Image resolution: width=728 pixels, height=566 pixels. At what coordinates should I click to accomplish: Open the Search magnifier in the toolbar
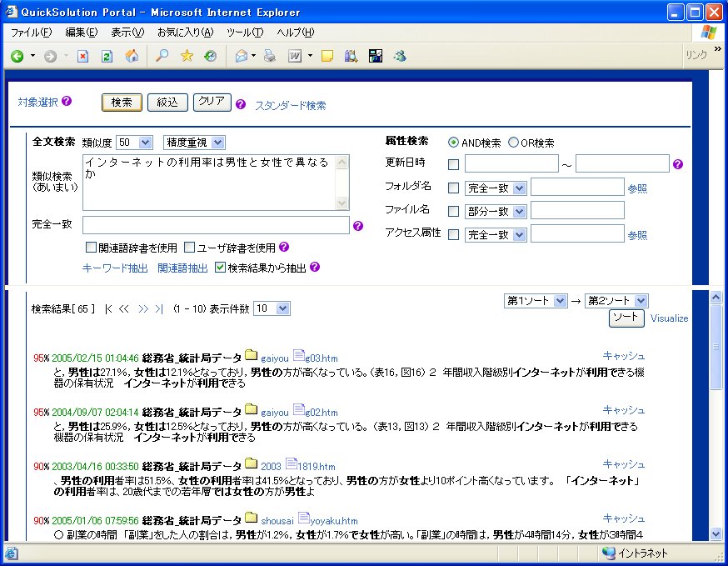(162, 56)
